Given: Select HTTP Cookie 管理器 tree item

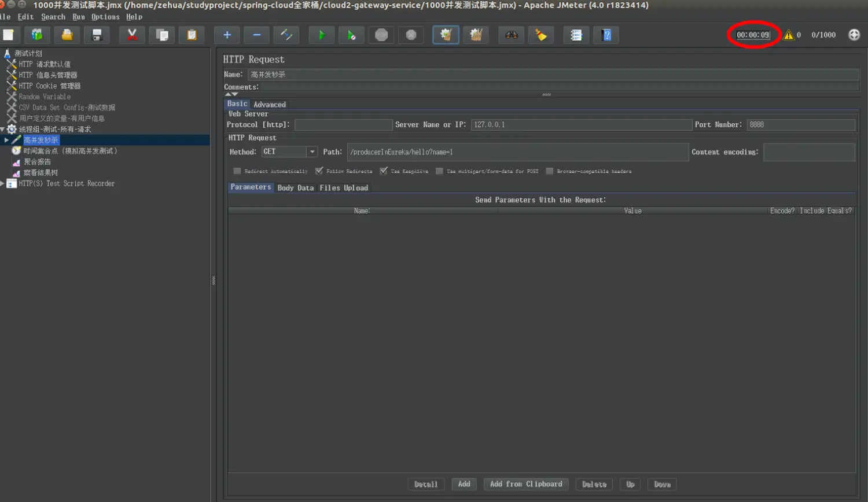Looking at the screenshot, I should (50, 86).
